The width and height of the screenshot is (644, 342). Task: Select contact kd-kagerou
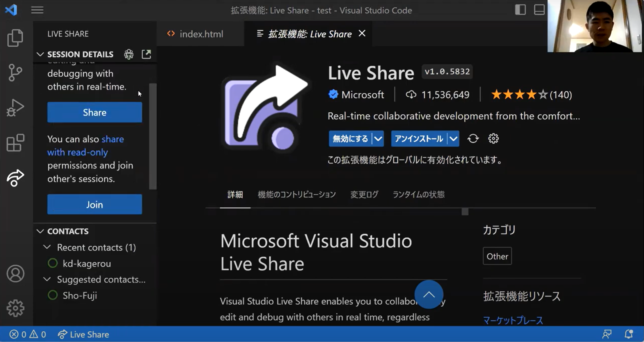point(87,263)
